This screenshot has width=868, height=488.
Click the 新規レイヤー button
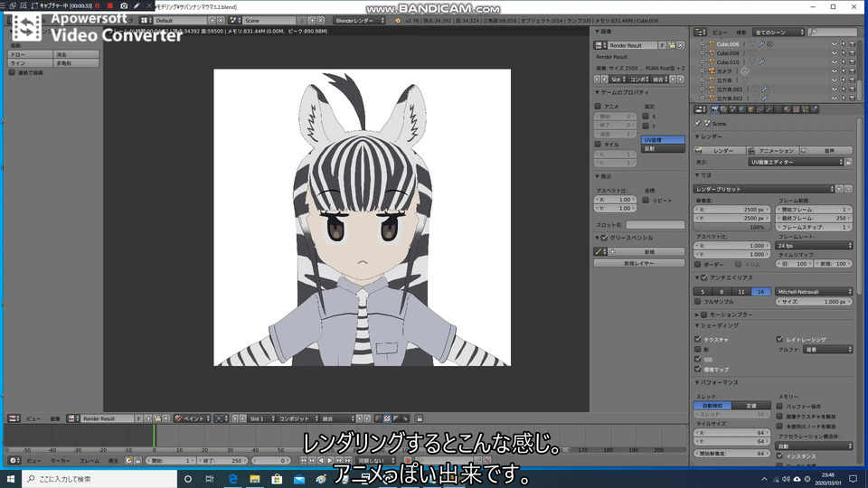[x=639, y=263]
